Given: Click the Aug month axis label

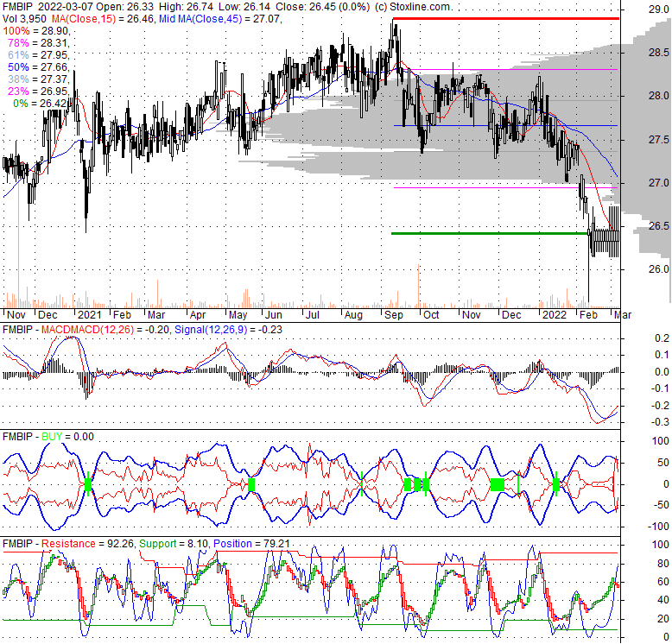Looking at the screenshot, I should point(353,315).
